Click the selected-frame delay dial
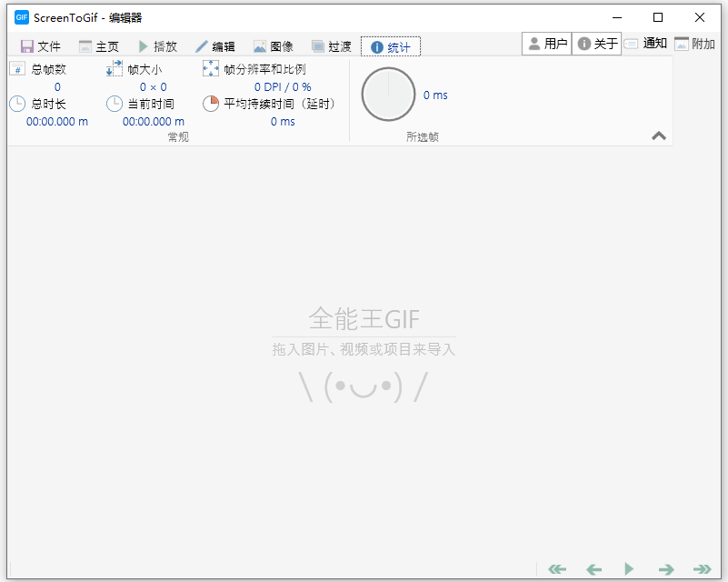The width and height of the screenshot is (728, 582). [388, 95]
